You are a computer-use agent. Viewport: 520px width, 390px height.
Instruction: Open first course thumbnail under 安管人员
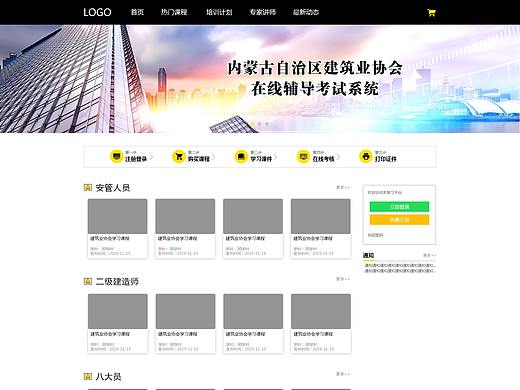[x=117, y=216]
